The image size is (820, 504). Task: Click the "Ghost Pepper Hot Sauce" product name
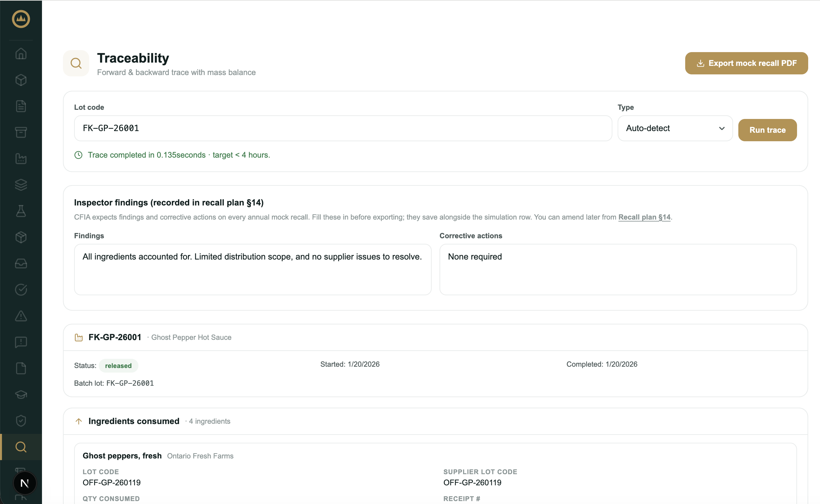[x=192, y=337]
